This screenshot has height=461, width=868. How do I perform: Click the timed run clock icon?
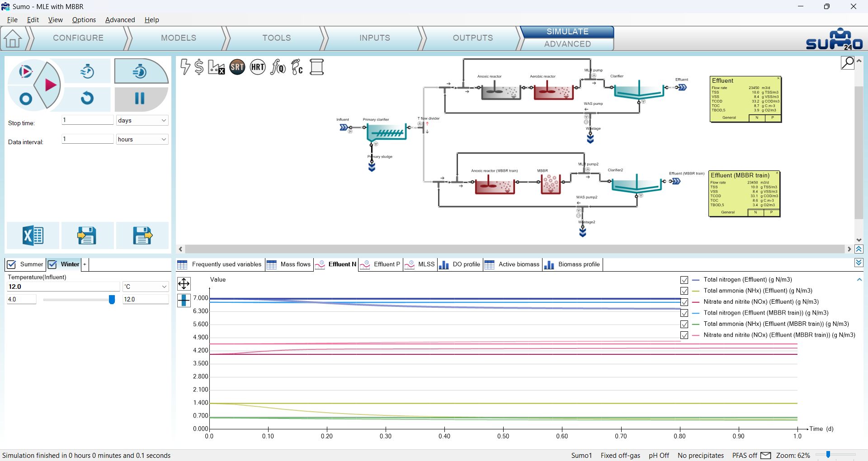[x=87, y=71]
